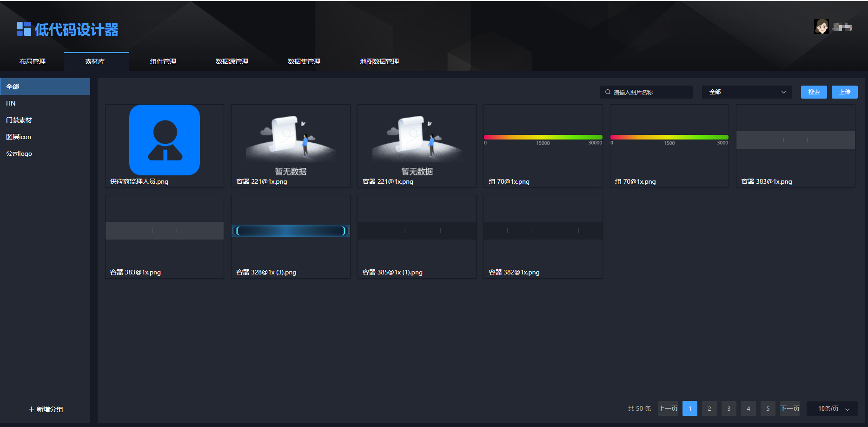This screenshot has width=868, height=427.
Task: Click the 共 50 条 total count text
Action: coord(639,408)
